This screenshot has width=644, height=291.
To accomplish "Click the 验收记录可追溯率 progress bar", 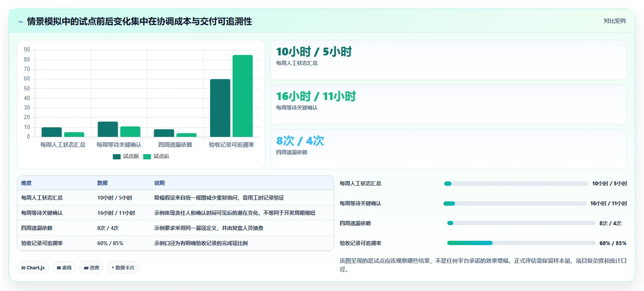I will pyautogui.click(x=522, y=243).
